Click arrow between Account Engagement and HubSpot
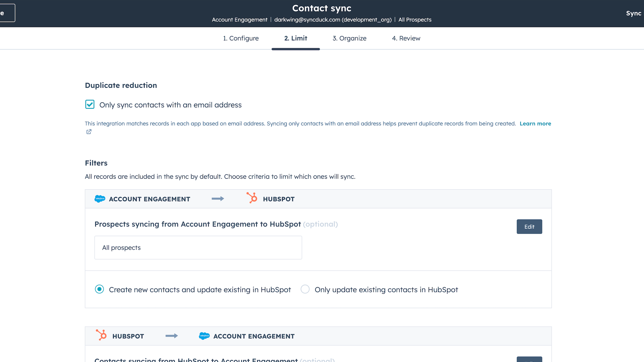Screen dimensions: 644x362 pos(218,199)
